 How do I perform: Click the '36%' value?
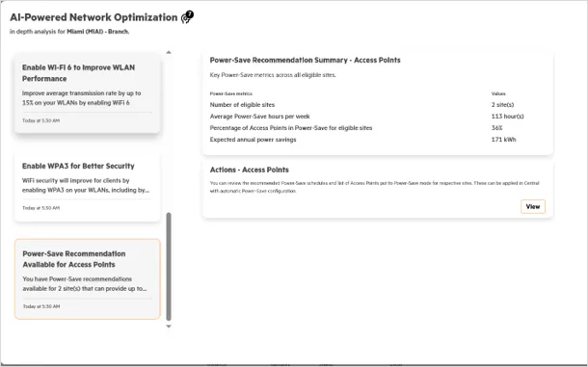[x=496, y=128]
